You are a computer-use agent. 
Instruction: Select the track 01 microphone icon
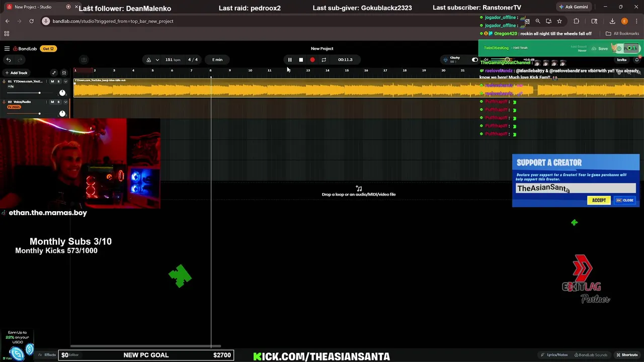point(4,81)
